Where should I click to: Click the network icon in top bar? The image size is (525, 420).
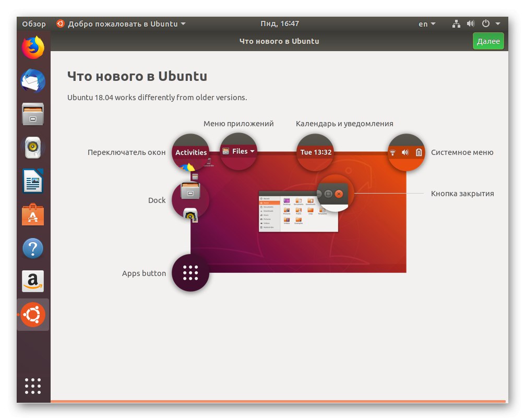[456, 24]
